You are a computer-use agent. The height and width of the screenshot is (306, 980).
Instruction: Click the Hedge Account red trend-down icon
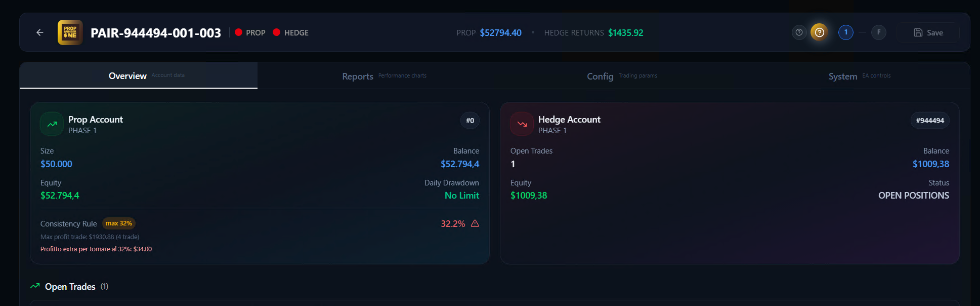(x=522, y=124)
